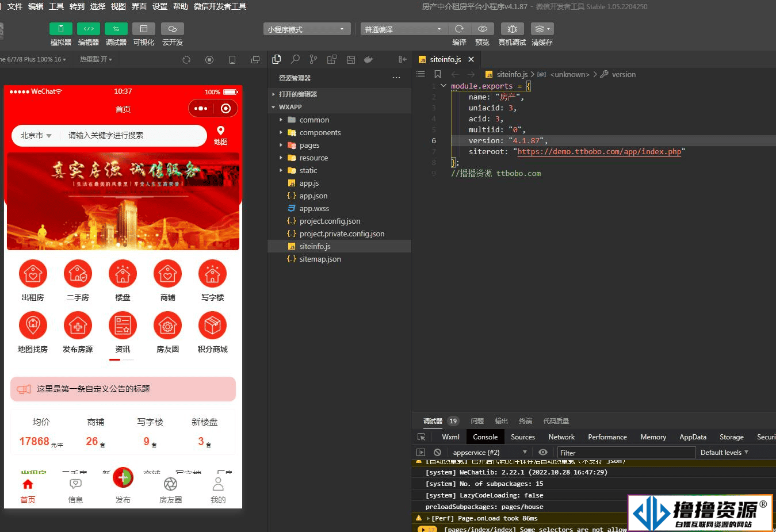
Task: Switch to the AppData tab
Action: (x=693, y=437)
